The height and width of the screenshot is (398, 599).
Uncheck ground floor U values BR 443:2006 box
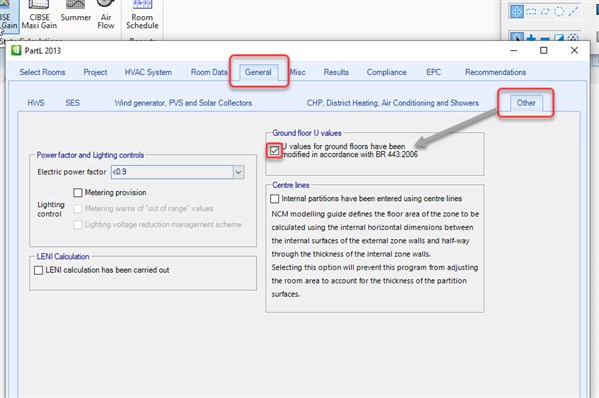pos(274,150)
